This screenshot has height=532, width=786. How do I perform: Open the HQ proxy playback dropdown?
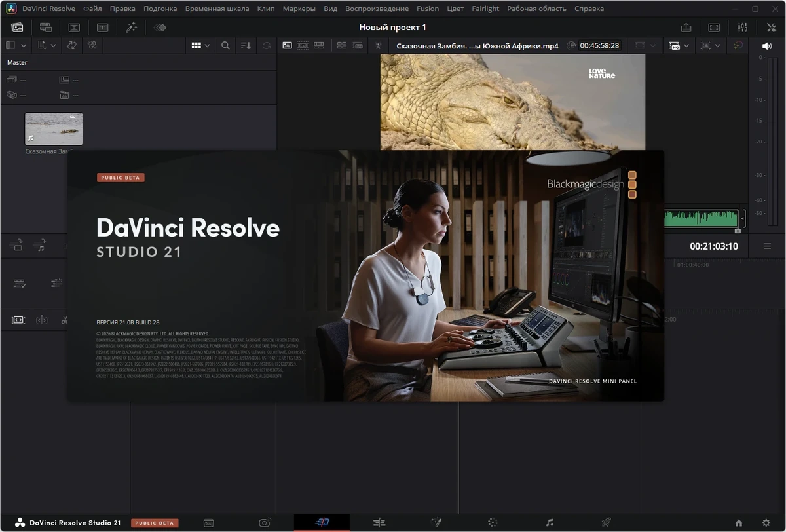click(679, 46)
